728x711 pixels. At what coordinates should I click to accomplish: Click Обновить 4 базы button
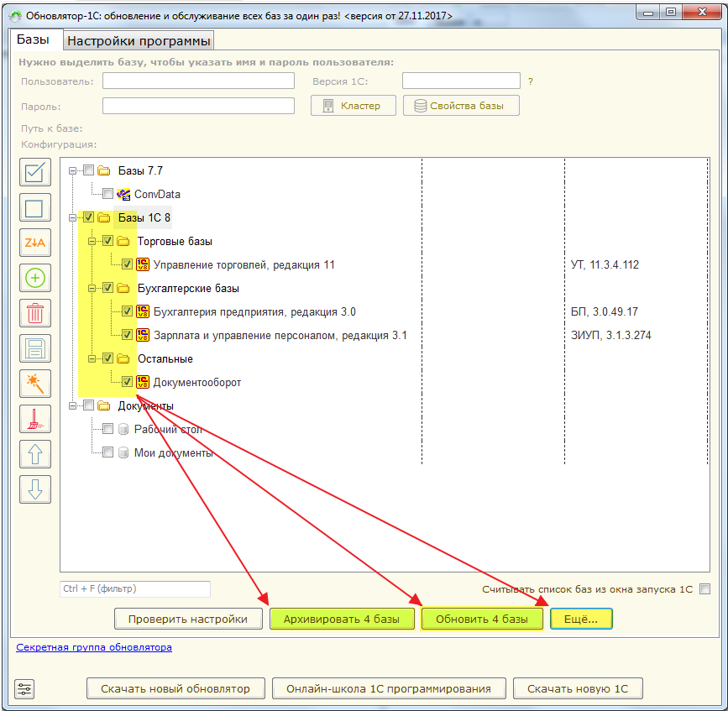click(x=482, y=620)
